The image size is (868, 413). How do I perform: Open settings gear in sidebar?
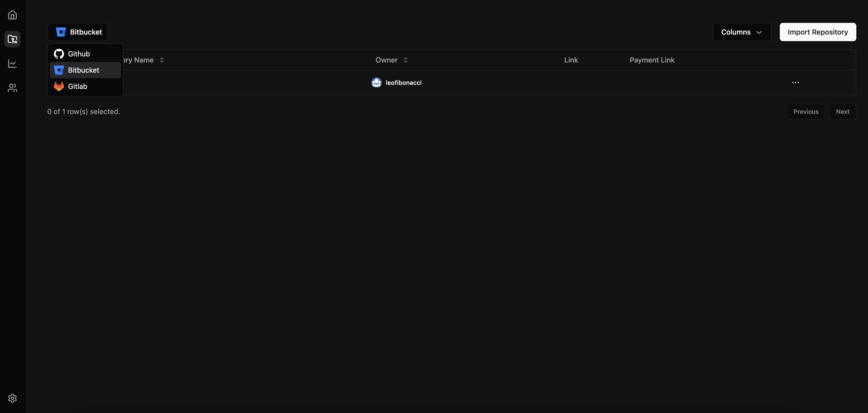[x=12, y=398]
